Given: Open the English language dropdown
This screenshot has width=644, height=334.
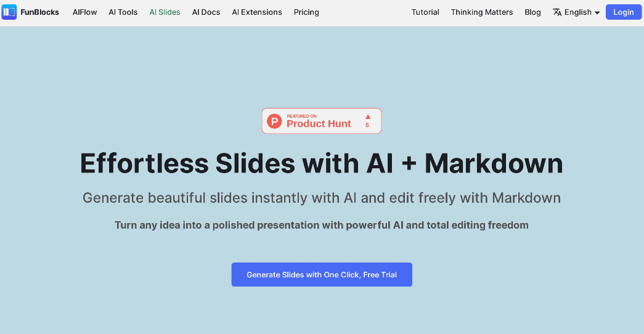Looking at the screenshot, I should [578, 12].
